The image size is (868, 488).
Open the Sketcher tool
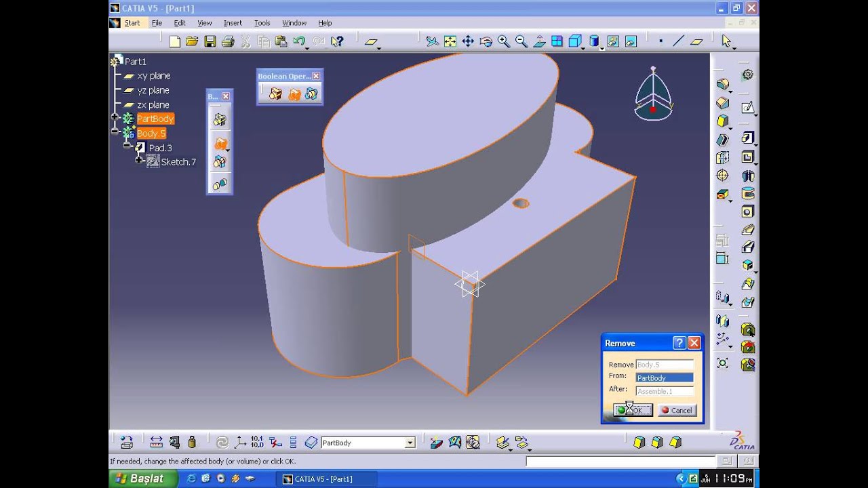[x=747, y=108]
